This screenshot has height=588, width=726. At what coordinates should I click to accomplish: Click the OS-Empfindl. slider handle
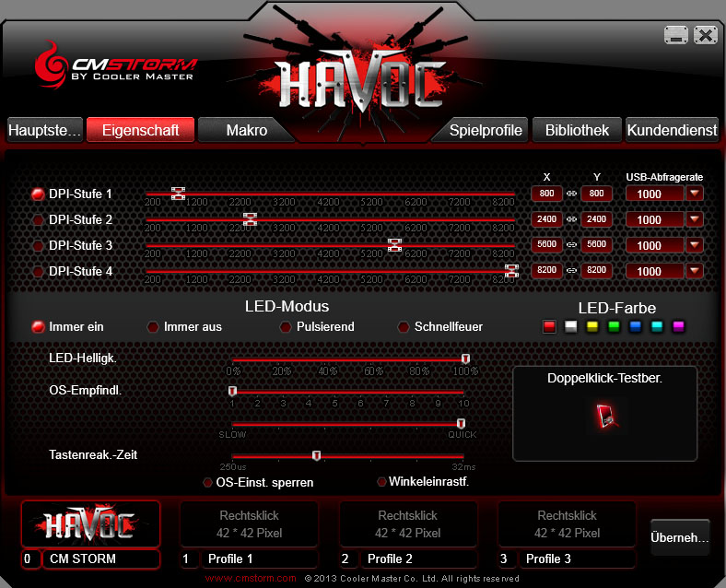[x=232, y=391]
